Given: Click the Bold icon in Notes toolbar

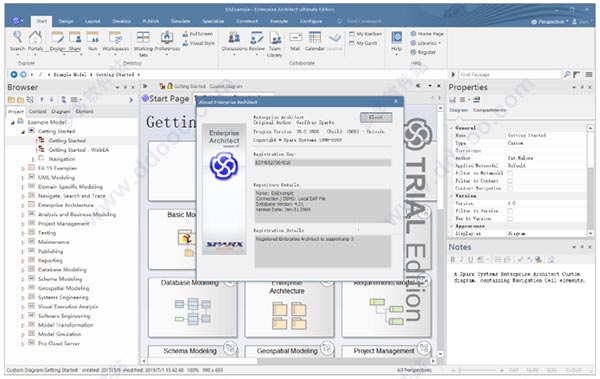Looking at the screenshot, I should click(x=453, y=260).
